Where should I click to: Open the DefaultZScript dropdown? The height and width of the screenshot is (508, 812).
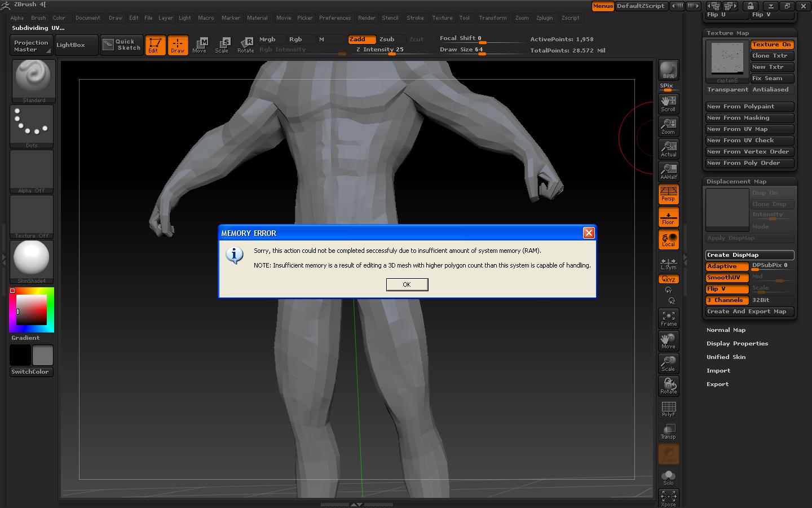(x=641, y=6)
